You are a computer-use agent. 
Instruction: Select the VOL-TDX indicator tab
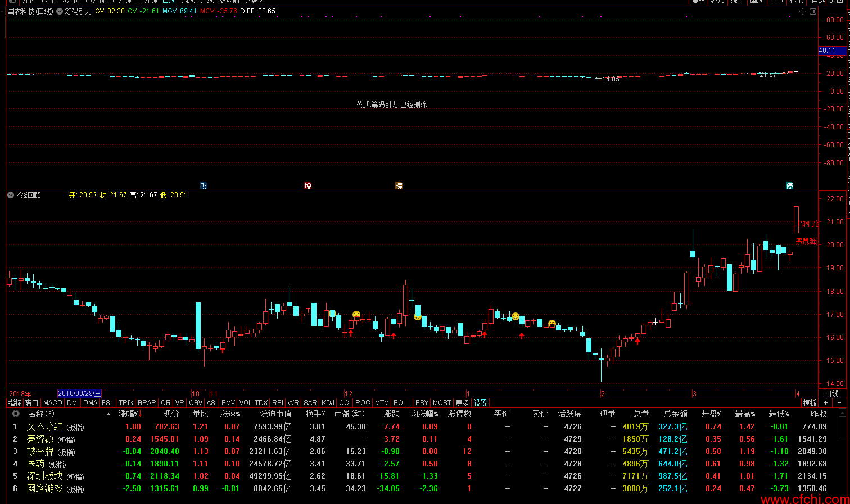tap(254, 403)
